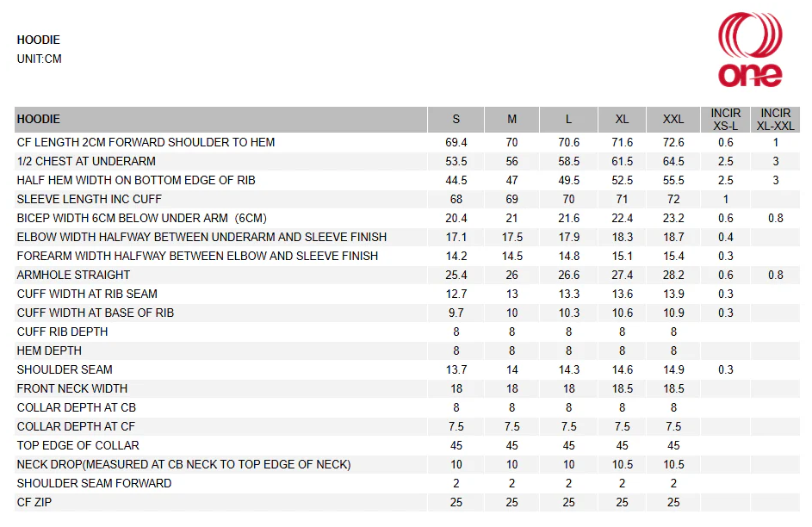Click the HOODIE title above the table
The image size is (812, 527).
pyautogui.click(x=39, y=40)
